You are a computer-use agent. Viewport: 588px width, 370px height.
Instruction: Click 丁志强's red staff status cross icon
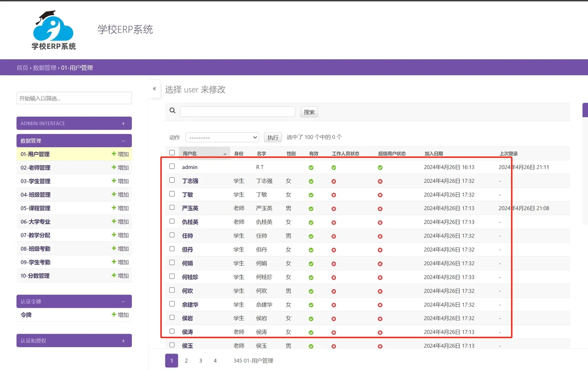pyautogui.click(x=333, y=181)
